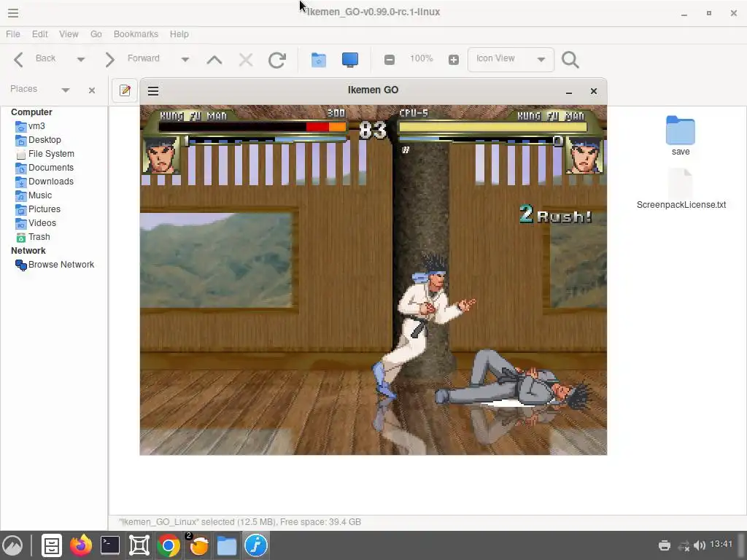Minimize the Ikemen GO game window
747x560 pixels.
pos(569,91)
